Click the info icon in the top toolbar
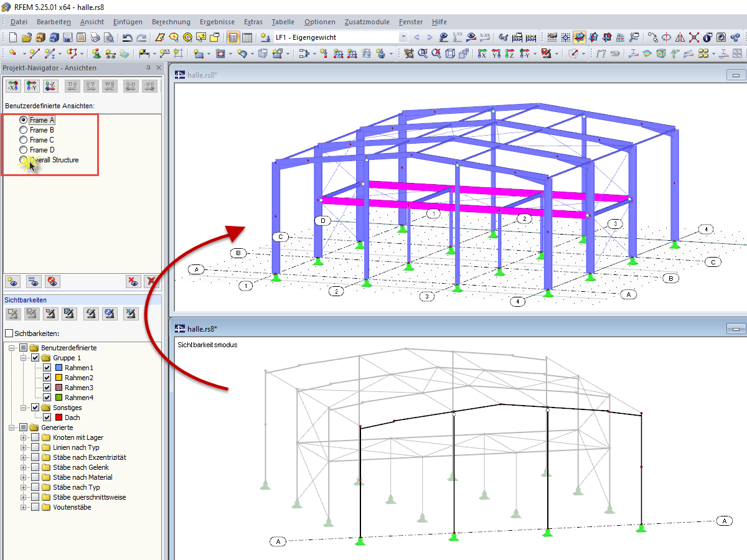The width and height of the screenshot is (747, 560). [707, 37]
